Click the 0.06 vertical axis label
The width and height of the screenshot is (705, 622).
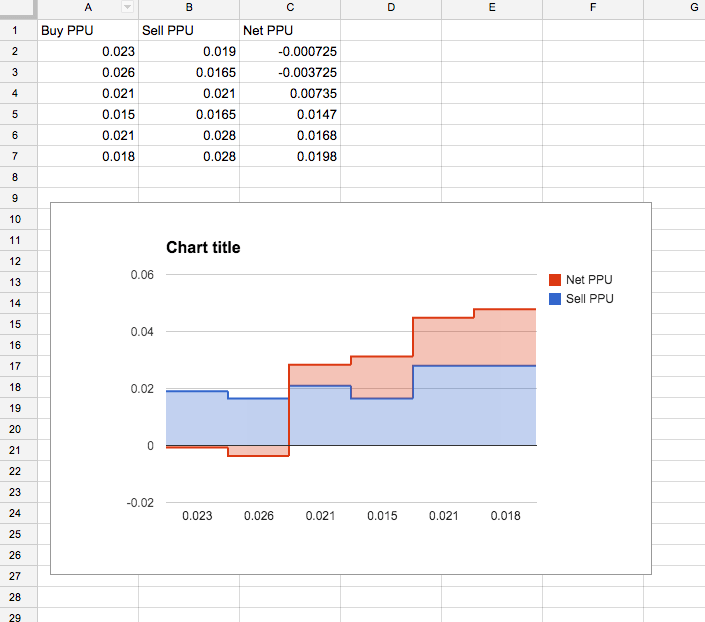tap(143, 274)
